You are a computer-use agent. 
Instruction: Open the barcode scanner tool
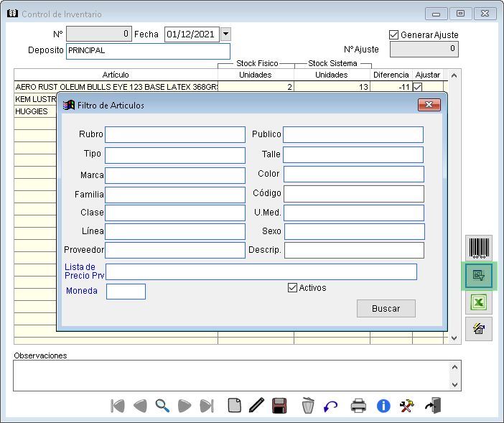click(x=479, y=248)
